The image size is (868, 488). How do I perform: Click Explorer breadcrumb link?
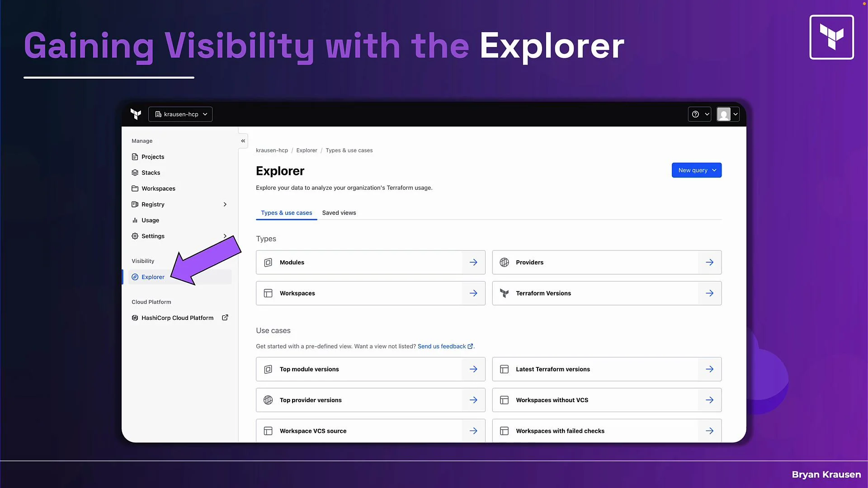tap(307, 150)
